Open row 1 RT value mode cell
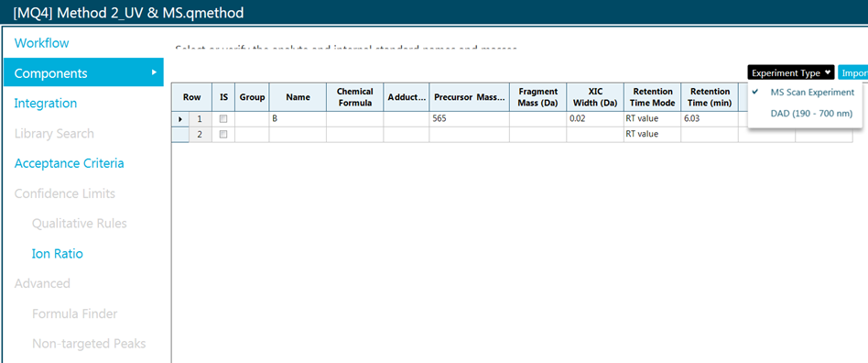 point(652,118)
